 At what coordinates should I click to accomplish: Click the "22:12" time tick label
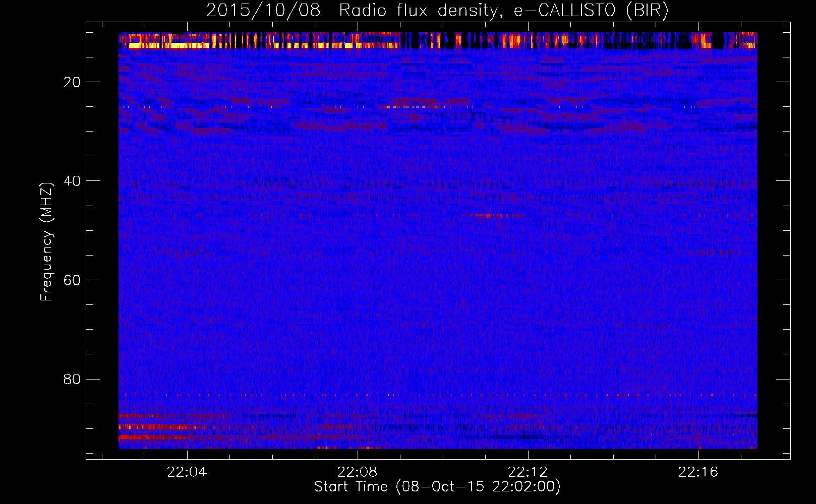[x=528, y=472]
